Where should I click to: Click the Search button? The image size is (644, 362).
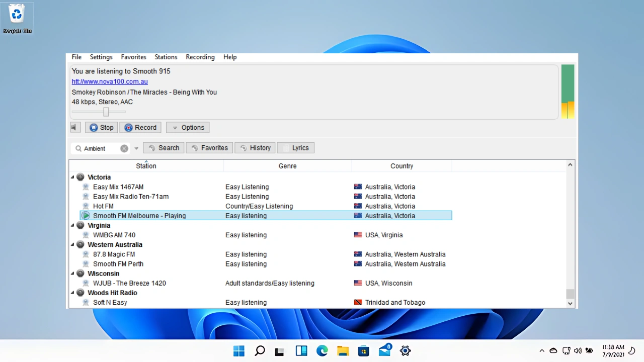point(164,148)
